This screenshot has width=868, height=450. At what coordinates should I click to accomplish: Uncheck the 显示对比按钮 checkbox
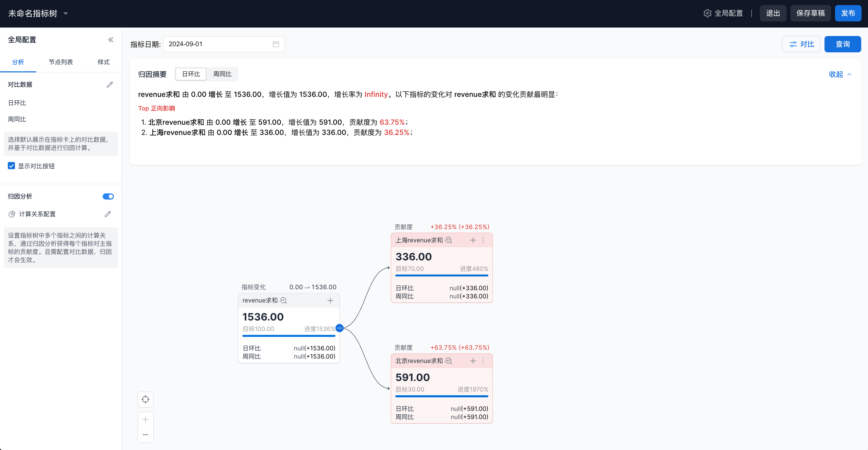click(x=12, y=166)
